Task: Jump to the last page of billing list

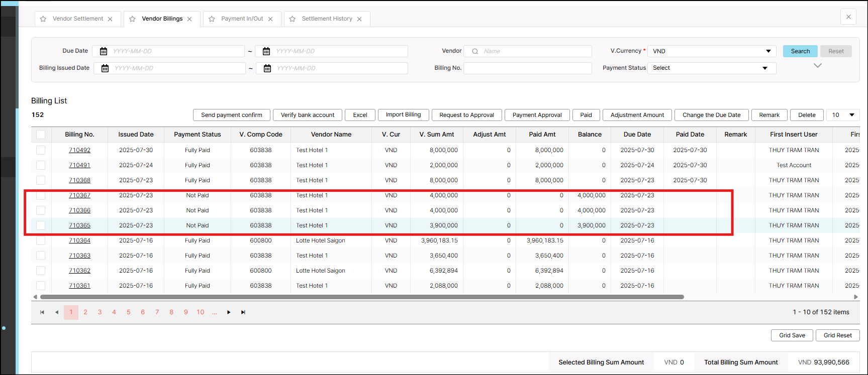Action: pos(243,312)
